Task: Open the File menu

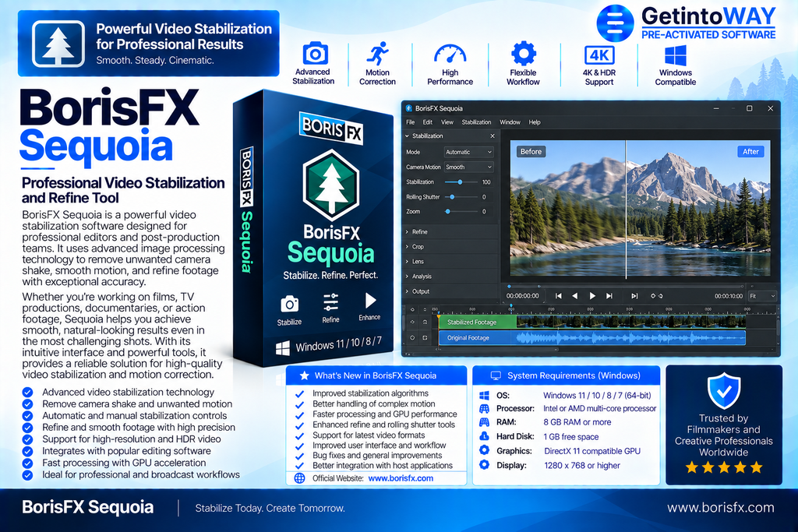Action: [410, 122]
